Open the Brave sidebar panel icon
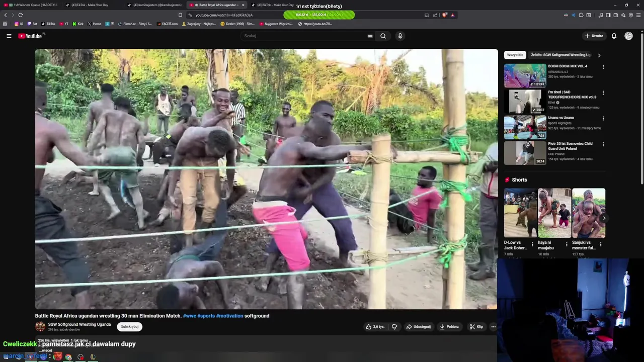Viewport: 644px width, 362px height. coord(608,15)
